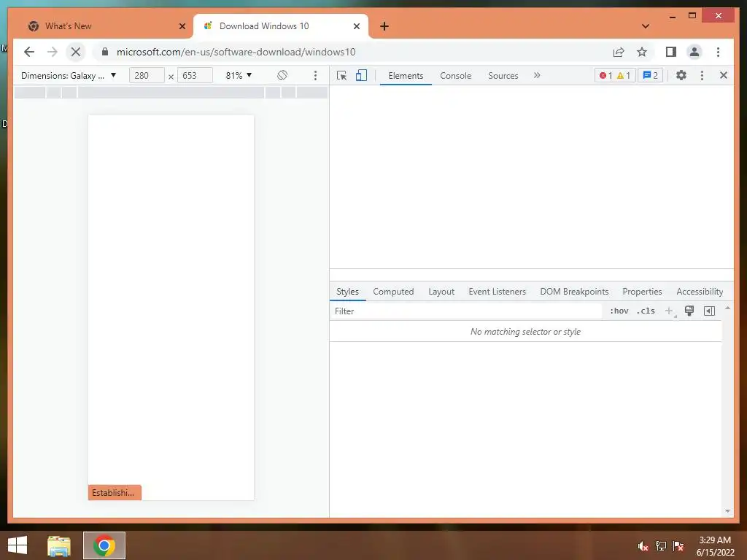This screenshot has width=747, height=560.
Task: Click the height field showing 653
Action: [x=195, y=75]
